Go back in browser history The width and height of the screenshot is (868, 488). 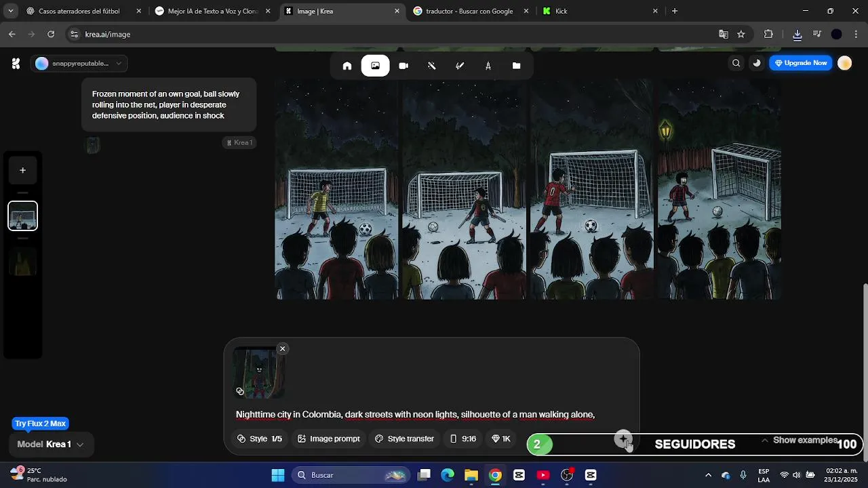12,34
